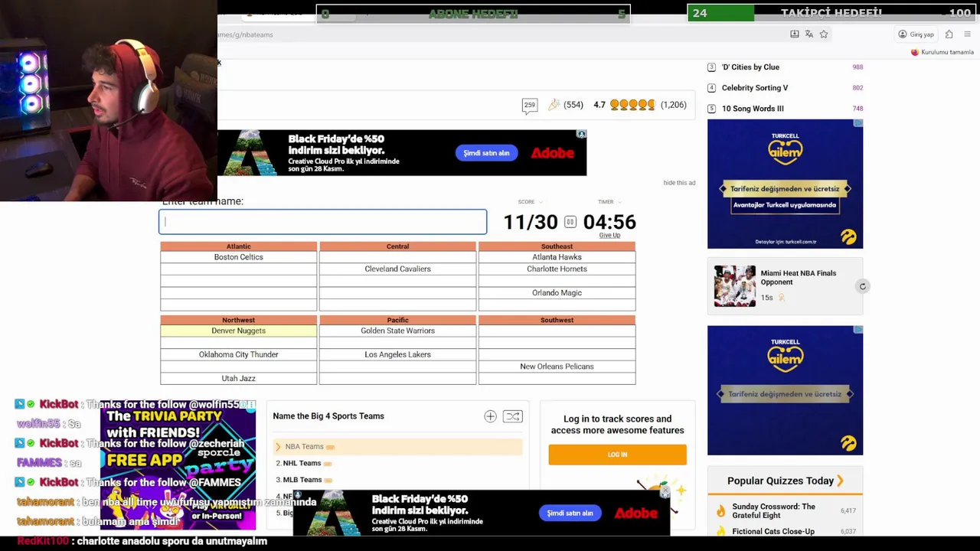Open Popular Quizzes Today arrow
Viewport: 980px width, 551px height.
840,481
